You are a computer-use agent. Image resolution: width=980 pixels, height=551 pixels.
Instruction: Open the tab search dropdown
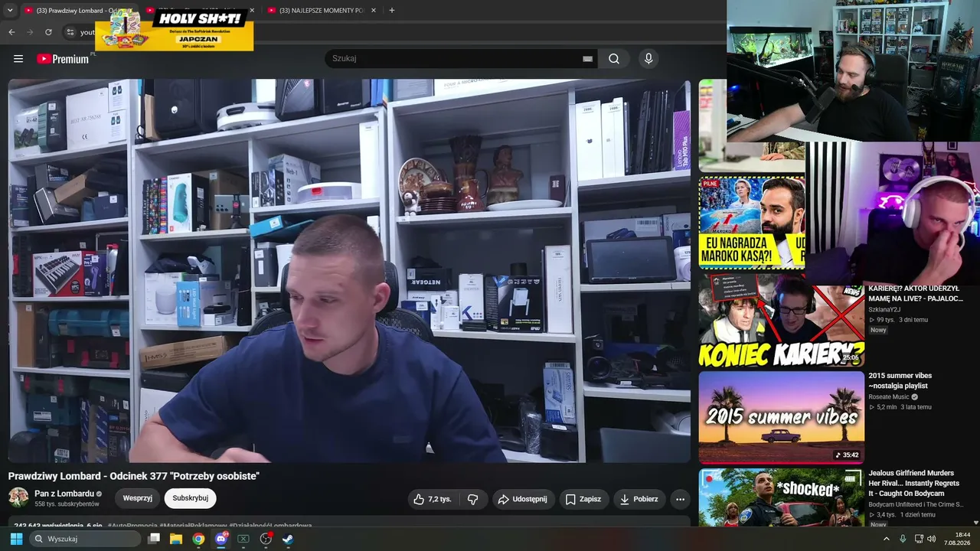pos(10,10)
